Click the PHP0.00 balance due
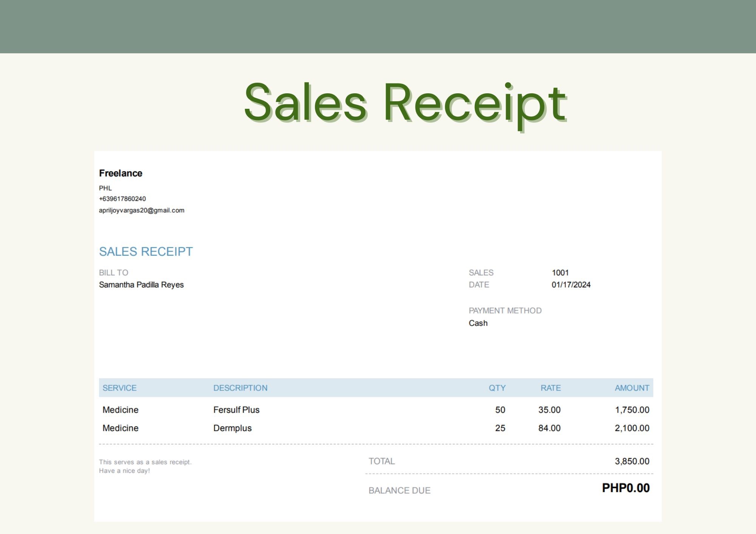 (x=626, y=488)
